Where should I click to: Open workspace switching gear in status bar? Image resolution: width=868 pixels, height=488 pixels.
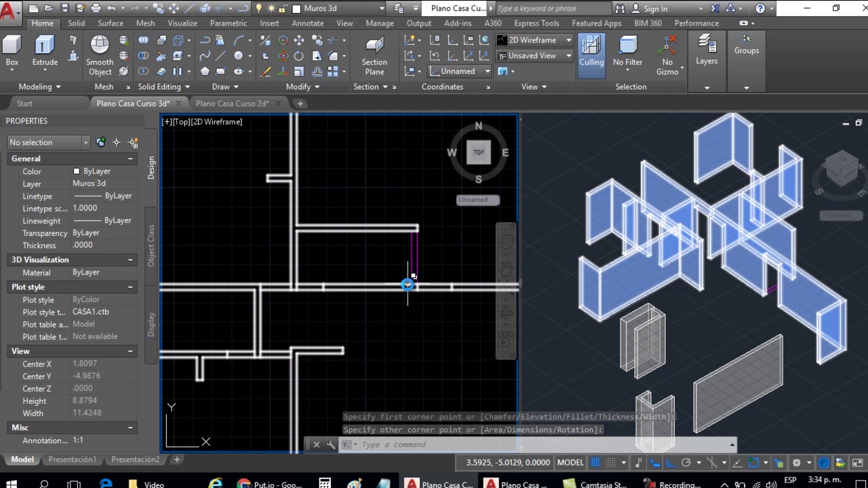(797, 463)
